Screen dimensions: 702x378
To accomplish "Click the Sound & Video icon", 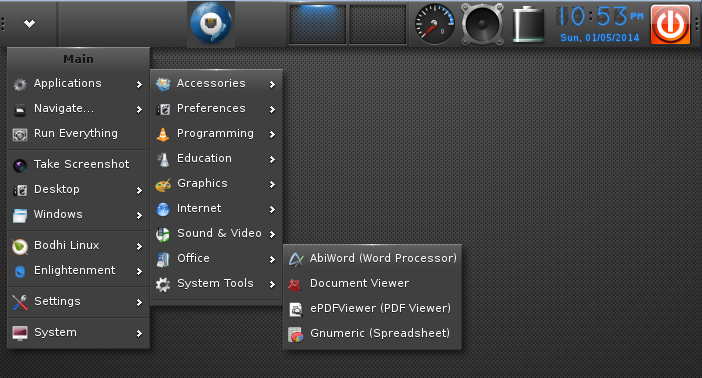I will [163, 234].
